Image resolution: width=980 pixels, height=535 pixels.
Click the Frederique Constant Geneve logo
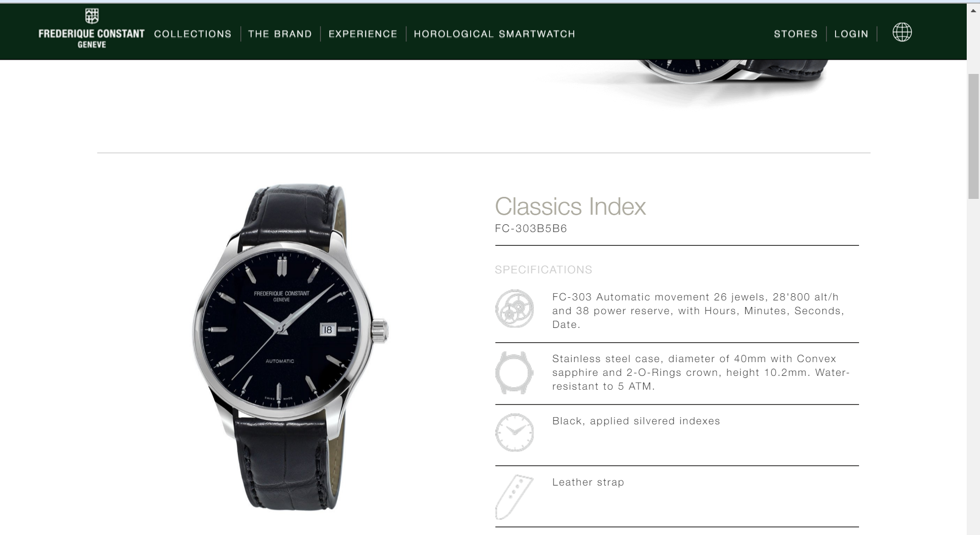pos(91,29)
